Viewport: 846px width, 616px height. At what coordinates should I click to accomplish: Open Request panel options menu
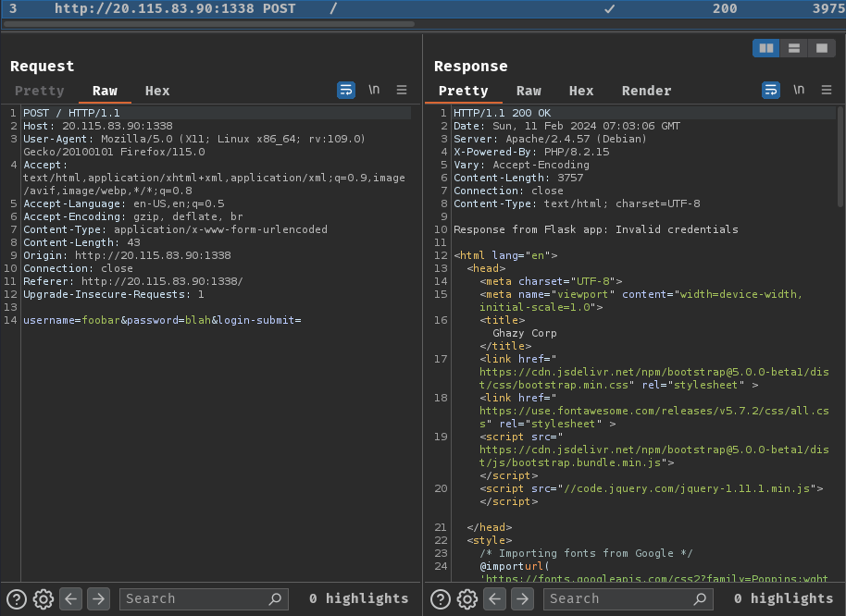click(x=402, y=90)
